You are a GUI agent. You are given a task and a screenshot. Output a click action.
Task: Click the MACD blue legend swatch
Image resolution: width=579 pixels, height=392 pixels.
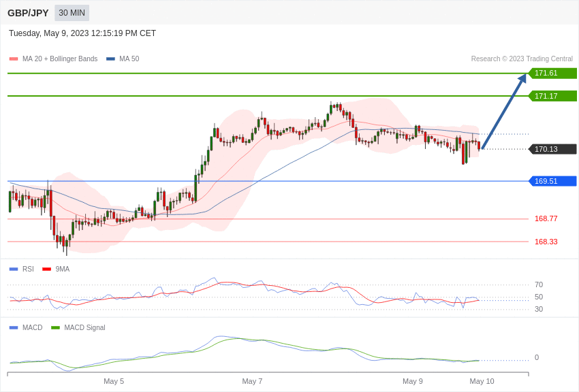14,327
